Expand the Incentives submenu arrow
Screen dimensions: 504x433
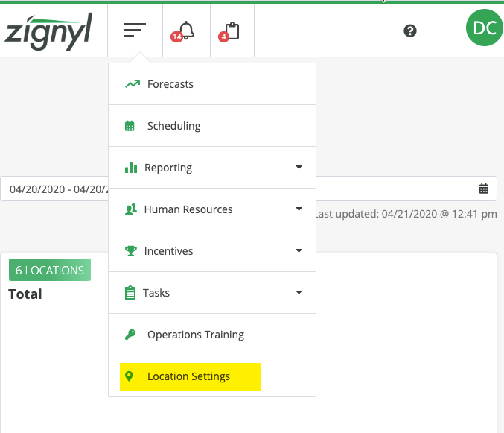299,251
